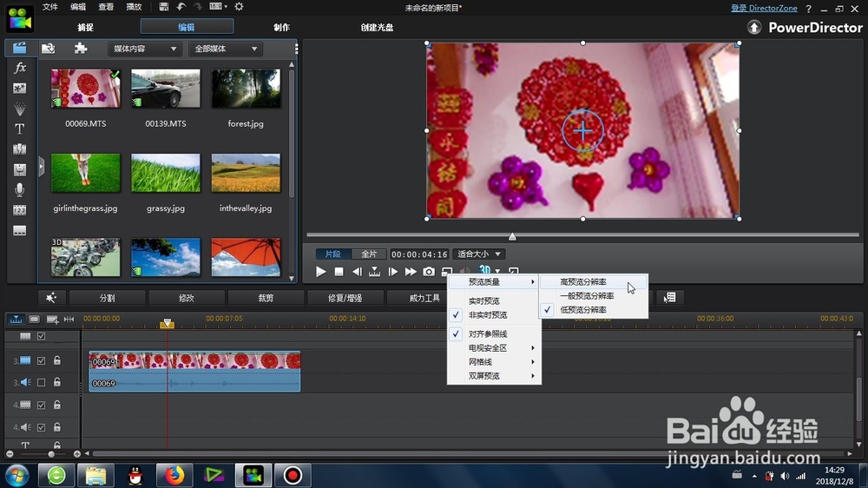Click the 修复/增强 button

(345, 298)
